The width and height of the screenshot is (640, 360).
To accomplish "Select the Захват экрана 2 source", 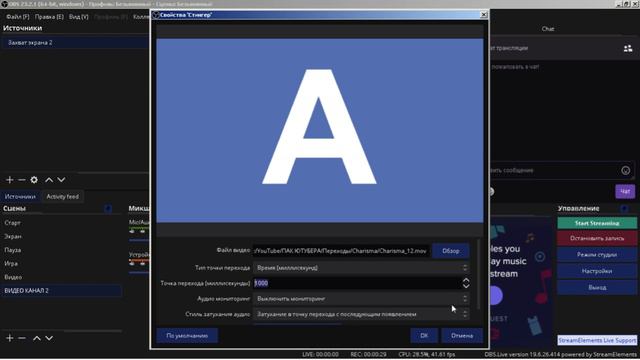I will click(x=76, y=42).
